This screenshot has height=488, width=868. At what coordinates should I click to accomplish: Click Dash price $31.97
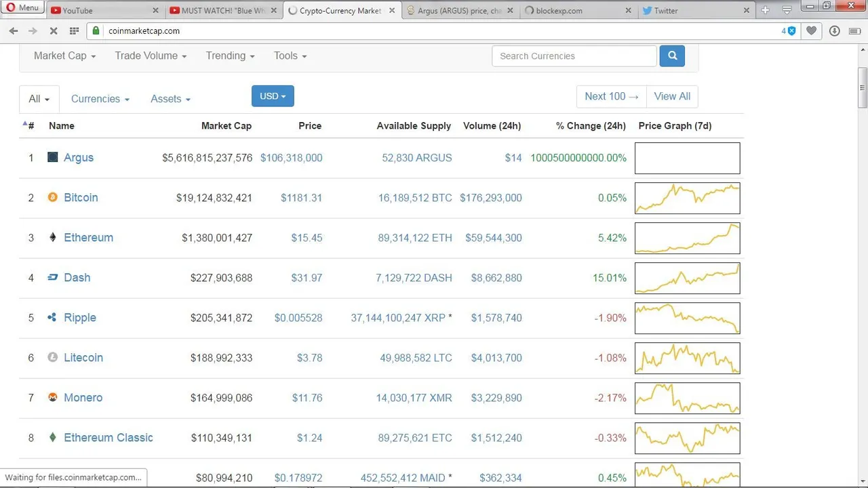click(x=307, y=278)
